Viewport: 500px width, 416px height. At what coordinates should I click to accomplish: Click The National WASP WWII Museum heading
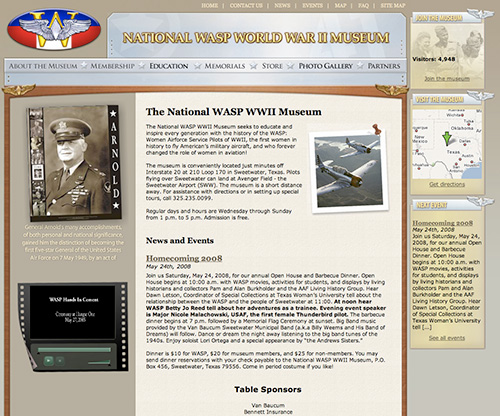(x=233, y=112)
